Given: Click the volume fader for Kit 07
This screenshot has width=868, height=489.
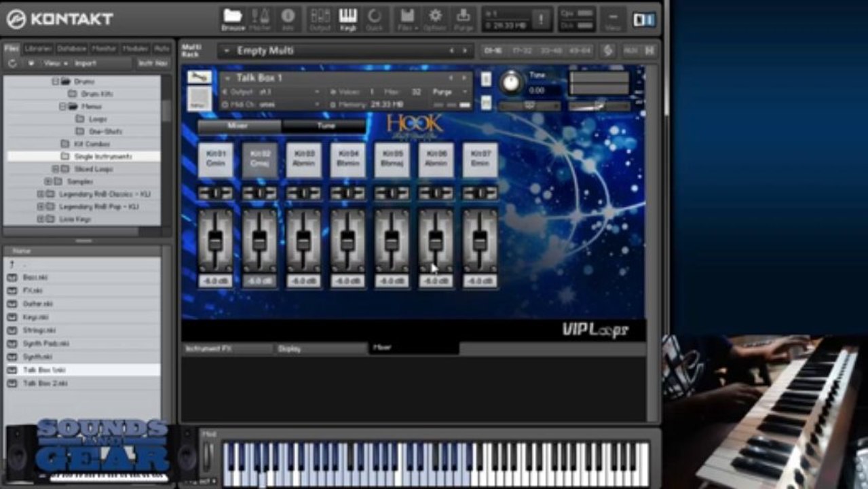Looking at the screenshot, I should click(x=480, y=240).
